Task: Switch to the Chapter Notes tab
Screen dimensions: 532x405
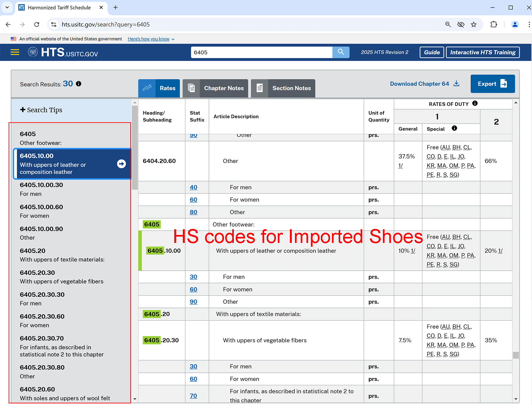Action: (215, 88)
